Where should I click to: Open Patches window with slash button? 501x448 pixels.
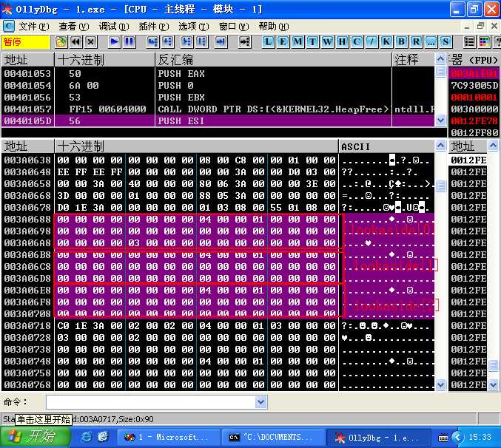[x=371, y=42]
